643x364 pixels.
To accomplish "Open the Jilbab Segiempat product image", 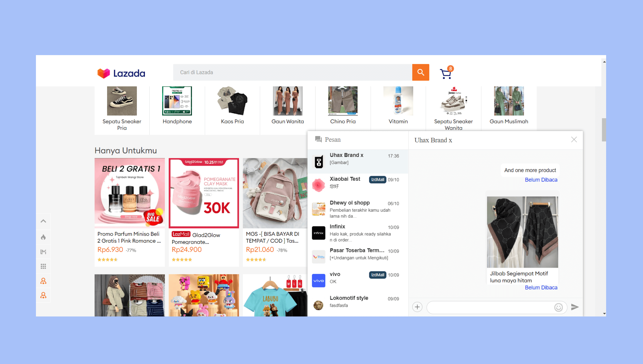I will (x=522, y=232).
